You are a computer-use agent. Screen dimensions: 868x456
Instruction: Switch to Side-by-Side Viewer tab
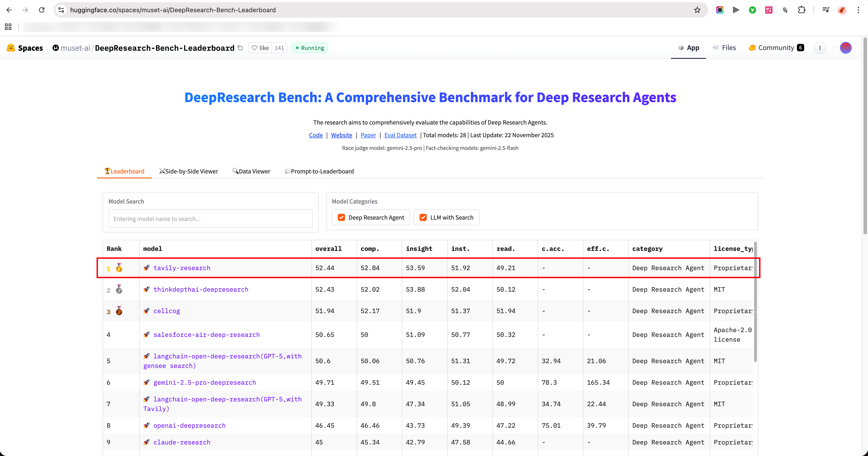[189, 171]
